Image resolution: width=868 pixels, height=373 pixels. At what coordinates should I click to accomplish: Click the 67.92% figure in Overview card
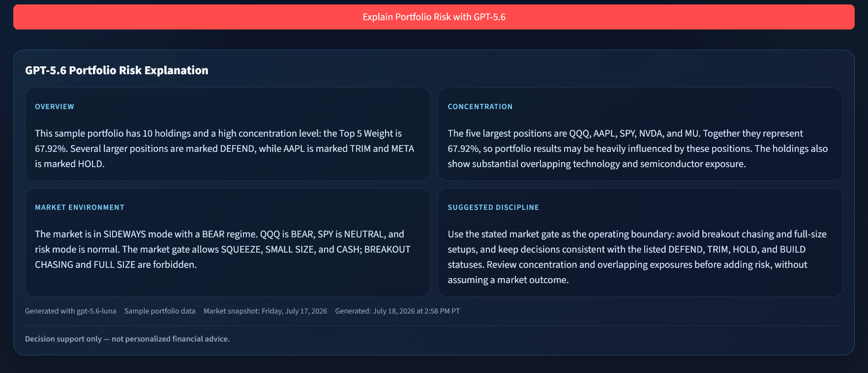coord(51,148)
